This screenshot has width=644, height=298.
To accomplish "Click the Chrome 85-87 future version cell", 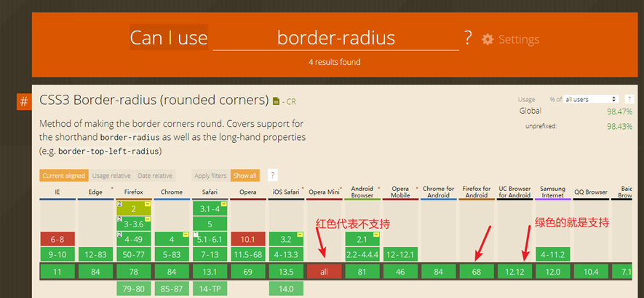I will coord(172,289).
